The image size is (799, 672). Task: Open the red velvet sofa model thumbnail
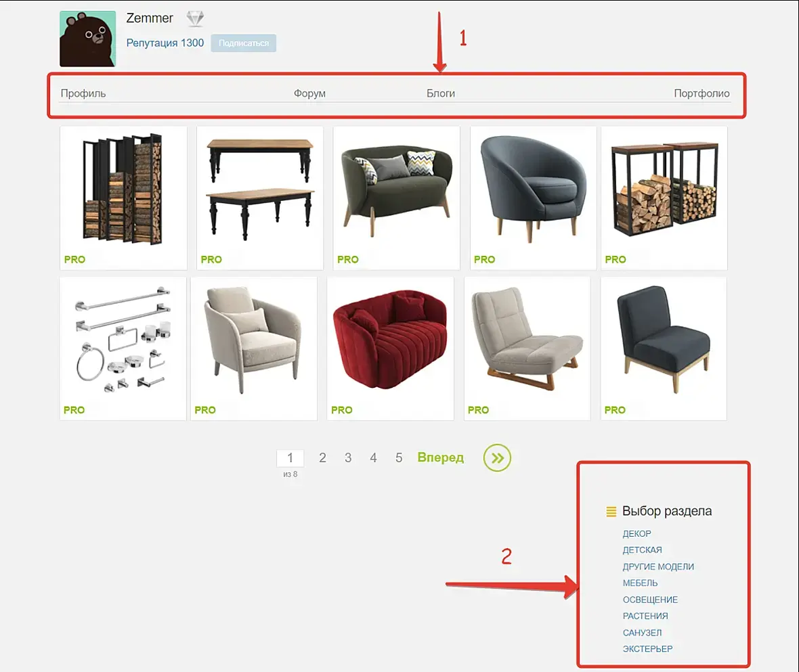click(x=390, y=349)
